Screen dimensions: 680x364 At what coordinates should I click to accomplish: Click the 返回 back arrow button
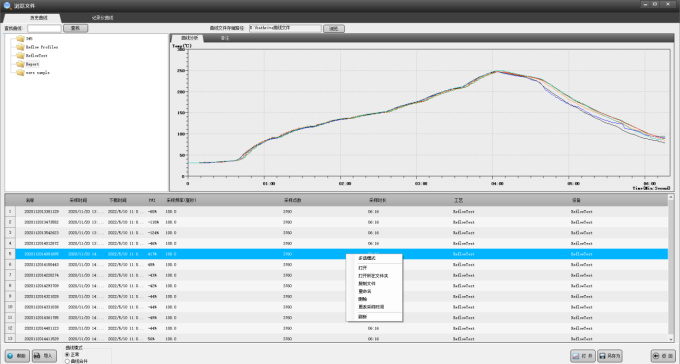pos(663,356)
